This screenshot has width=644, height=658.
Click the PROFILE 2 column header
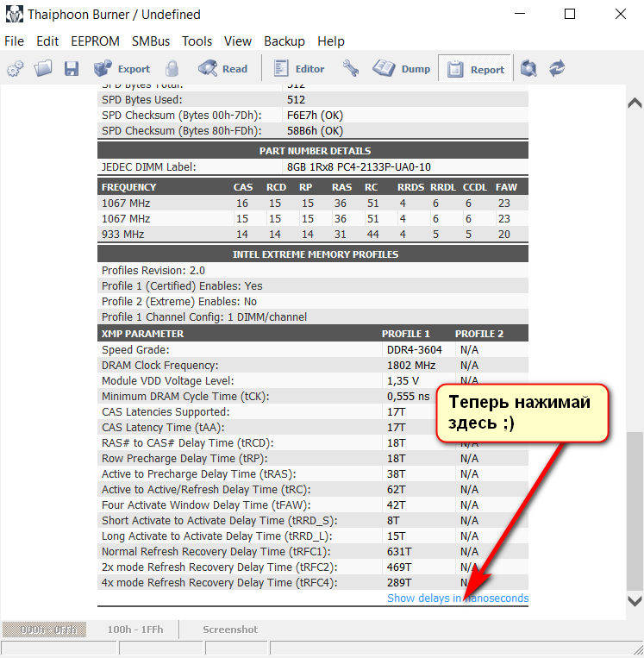(479, 334)
